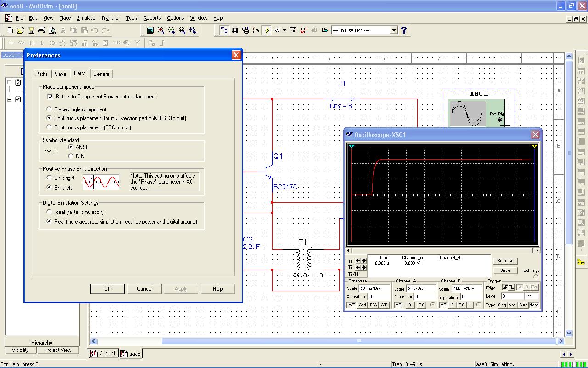Click the Run simulation lightning icon
The image size is (588, 368).
tap(267, 30)
